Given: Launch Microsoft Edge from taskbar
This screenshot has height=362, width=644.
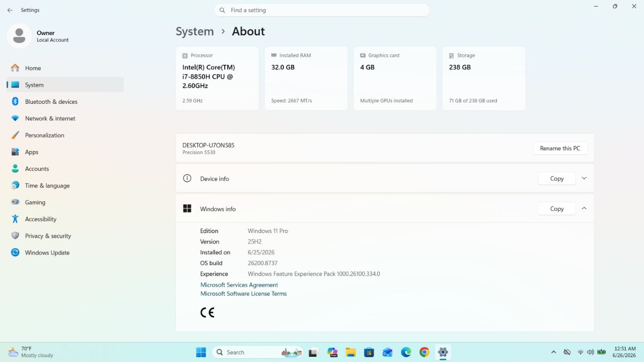Looking at the screenshot, I should click(x=406, y=352).
